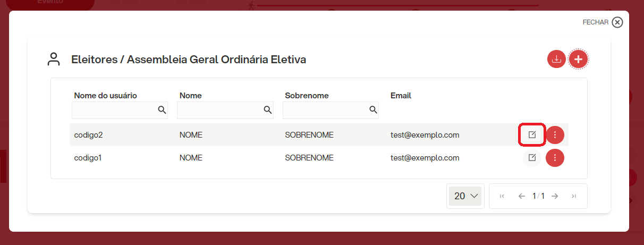Viewport: 644px width, 245px height.
Task: Go to the next page arrow
Action: pos(555,196)
